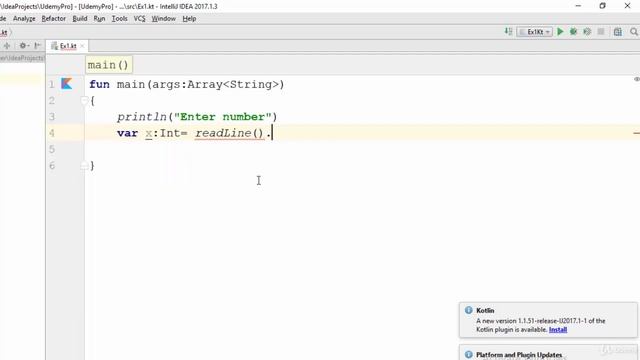Click the println function call
Viewport: 640px width, 360px height.
pyautogui.click(x=142, y=117)
